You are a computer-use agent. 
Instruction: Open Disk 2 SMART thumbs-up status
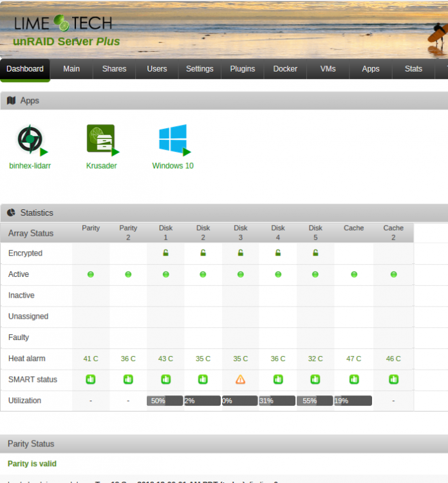pyautogui.click(x=203, y=379)
